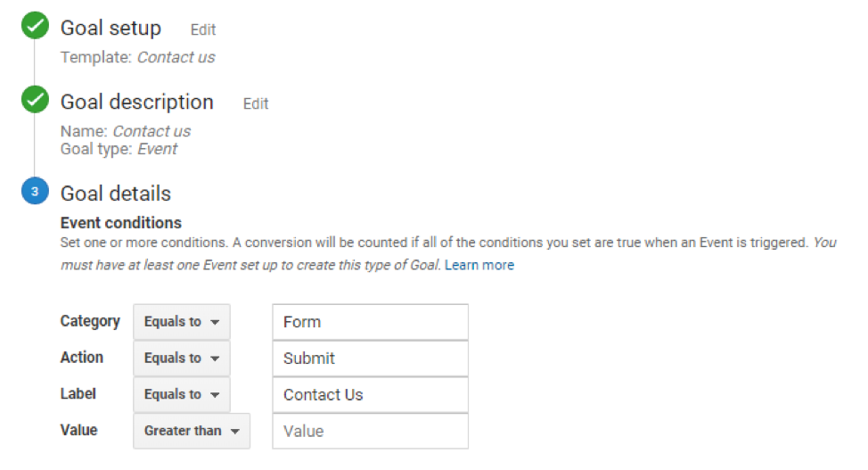Click the green checkmark beside Goal description

35,99
